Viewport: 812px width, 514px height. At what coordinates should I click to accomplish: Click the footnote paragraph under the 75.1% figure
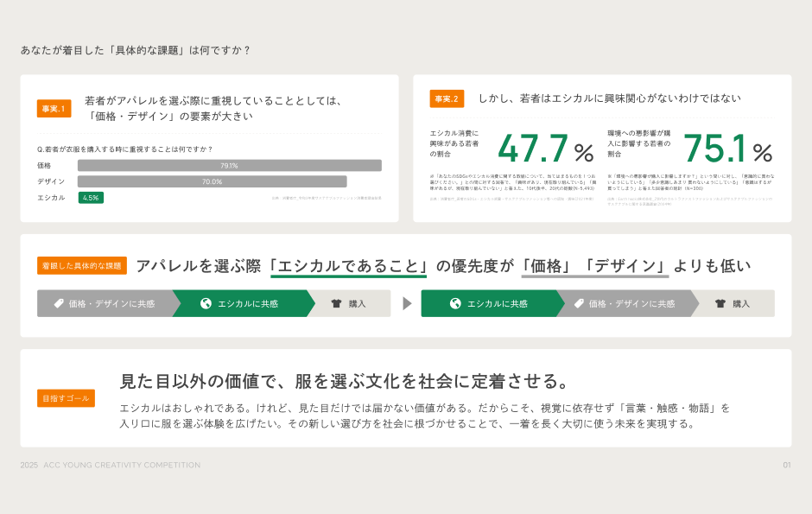pos(691,182)
